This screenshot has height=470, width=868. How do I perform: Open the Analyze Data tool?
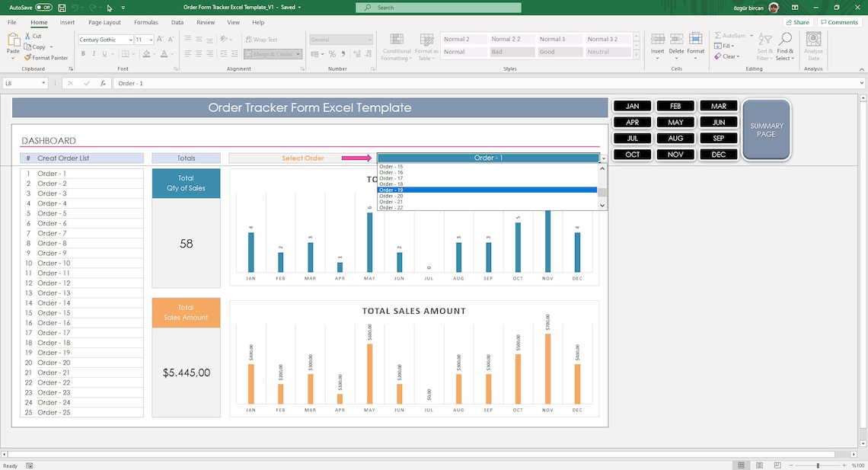tap(812, 46)
